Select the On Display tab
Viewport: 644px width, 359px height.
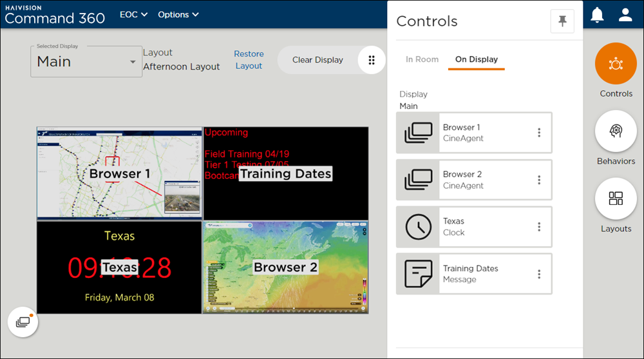pyautogui.click(x=476, y=59)
